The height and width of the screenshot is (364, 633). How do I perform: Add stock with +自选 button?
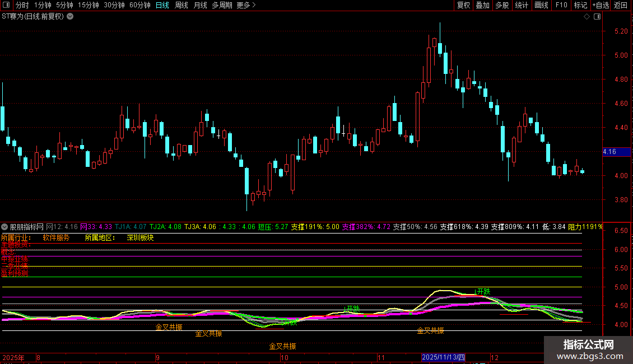pos(599,5)
